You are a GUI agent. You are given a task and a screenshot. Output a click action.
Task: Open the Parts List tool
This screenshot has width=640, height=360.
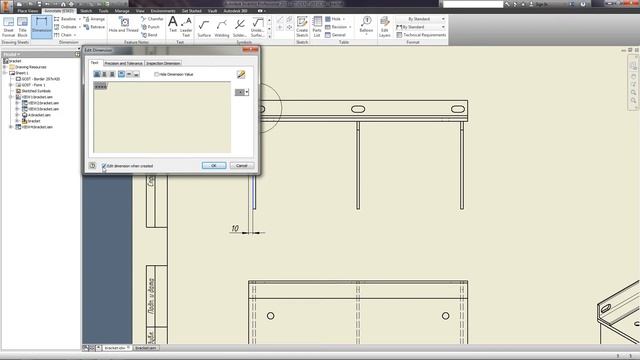point(317,27)
